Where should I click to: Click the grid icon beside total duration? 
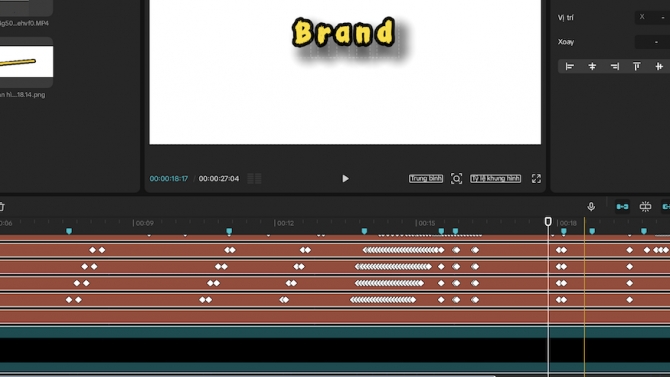coord(255,179)
